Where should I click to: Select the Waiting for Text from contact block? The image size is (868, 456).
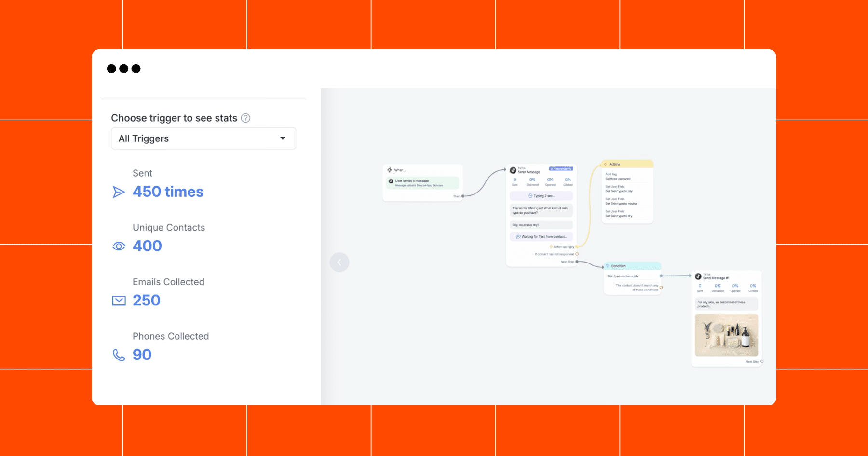point(542,236)
